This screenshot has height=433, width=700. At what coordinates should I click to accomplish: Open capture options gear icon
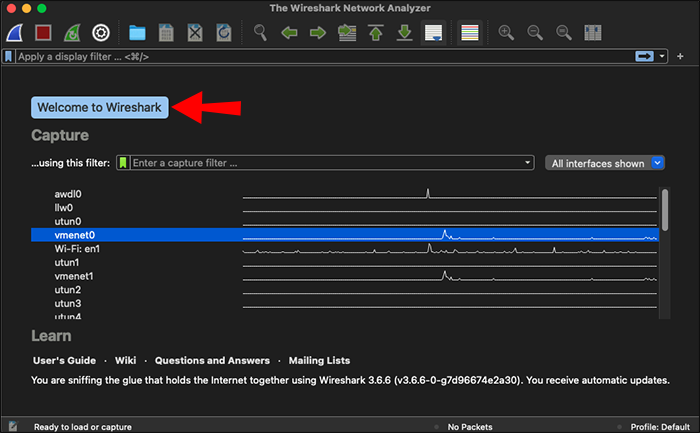click(x=101, y=33)
